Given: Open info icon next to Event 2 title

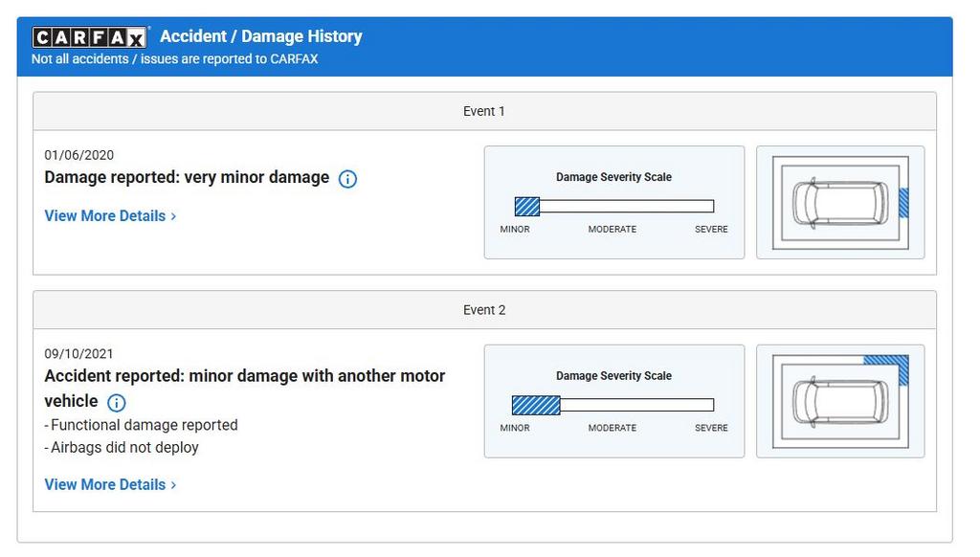Looking at the screenshot, I should click(116, 403).
